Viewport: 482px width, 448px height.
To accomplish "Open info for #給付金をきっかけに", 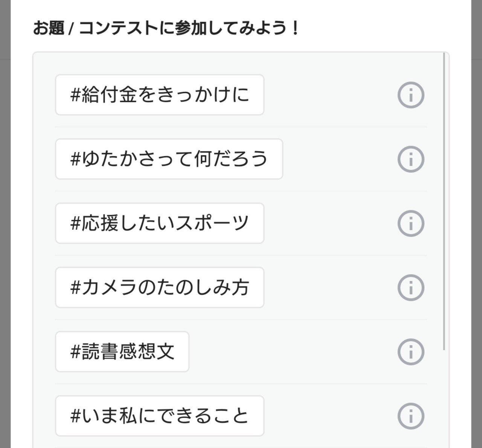I will [x=411, y=95].
